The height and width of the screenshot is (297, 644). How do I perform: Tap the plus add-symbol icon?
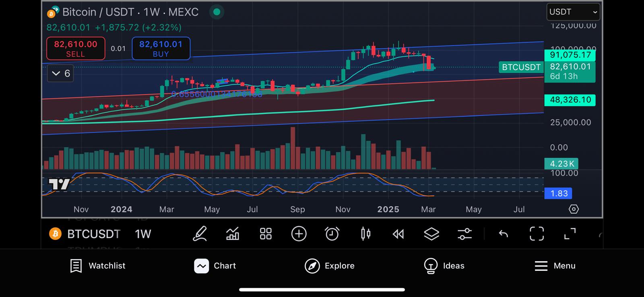pos(299,234)
